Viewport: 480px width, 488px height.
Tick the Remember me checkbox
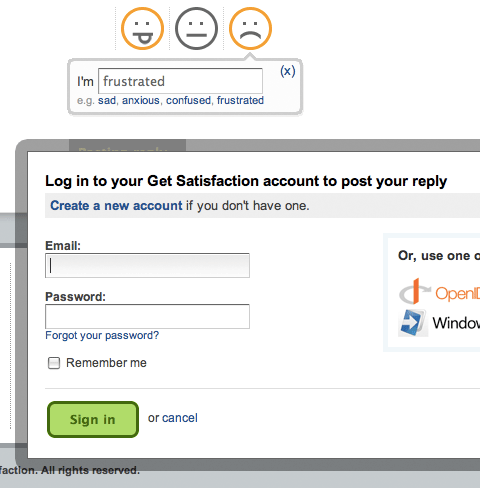click(x=54, y=363)
